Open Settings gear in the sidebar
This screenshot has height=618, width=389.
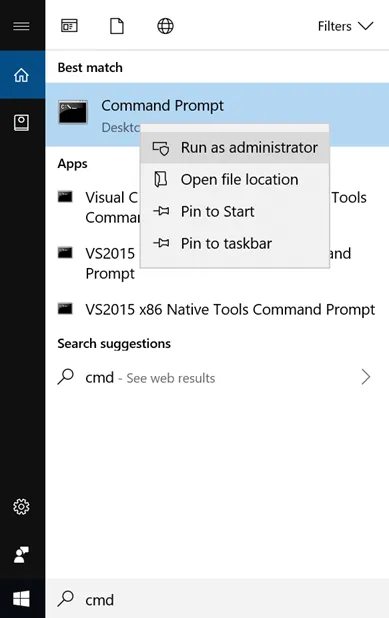tap(21, 506)
